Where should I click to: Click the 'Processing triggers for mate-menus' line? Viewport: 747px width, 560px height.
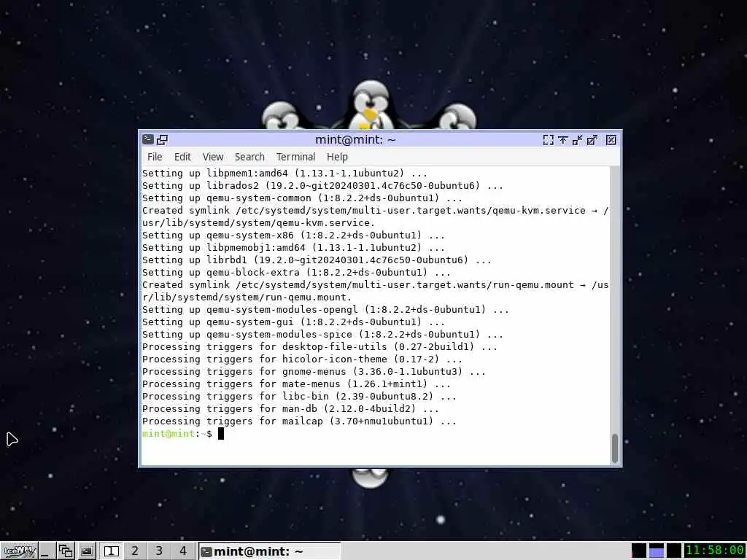296,384
